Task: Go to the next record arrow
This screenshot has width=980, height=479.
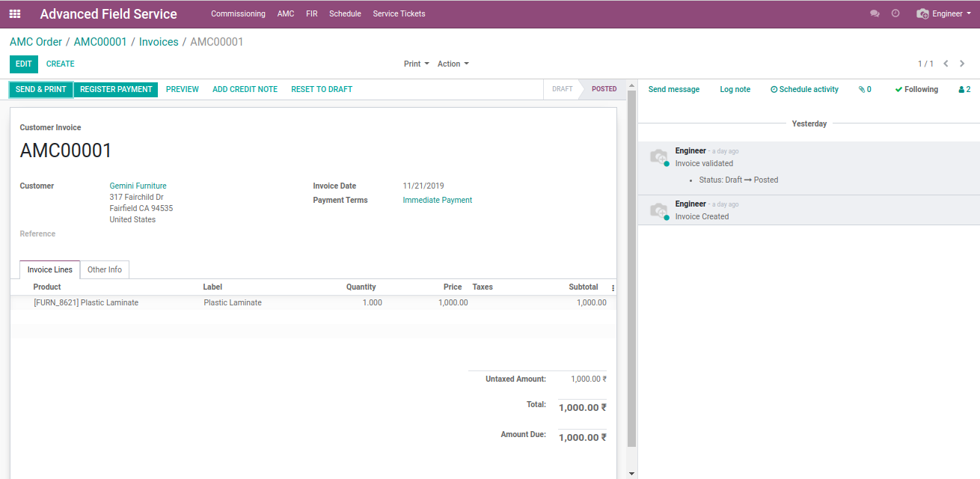Action: 962,64
